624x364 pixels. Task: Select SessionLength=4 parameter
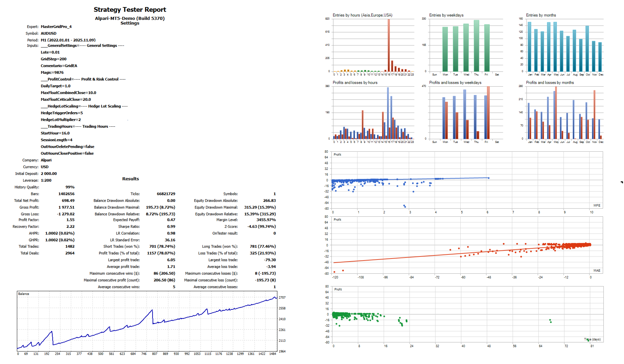(x=57, y=140)
